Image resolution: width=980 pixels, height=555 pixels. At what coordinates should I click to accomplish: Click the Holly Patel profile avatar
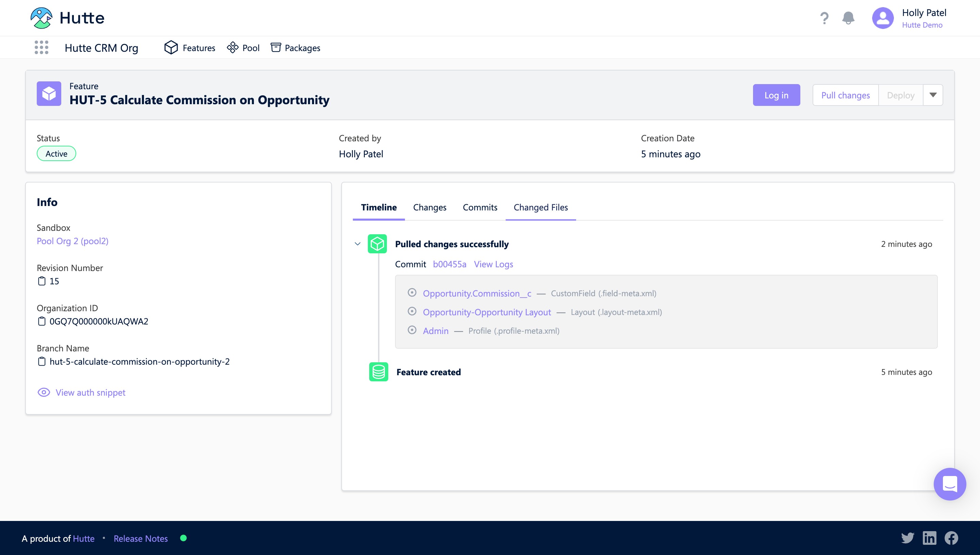click(882, 18)
